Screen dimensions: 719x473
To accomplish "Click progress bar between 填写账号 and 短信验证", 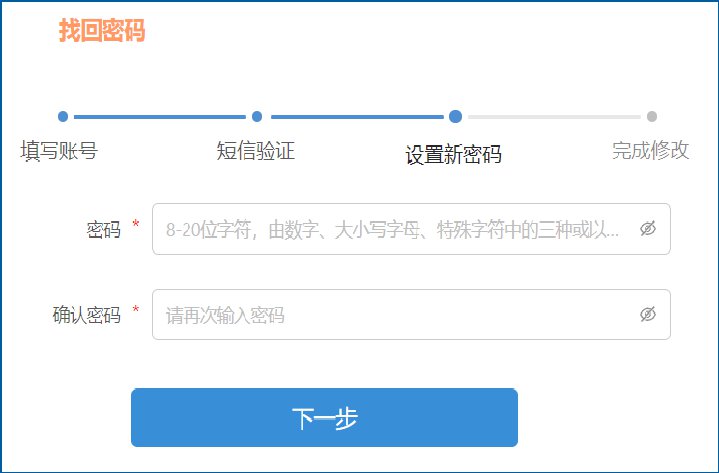I will [x=160, y=116].
